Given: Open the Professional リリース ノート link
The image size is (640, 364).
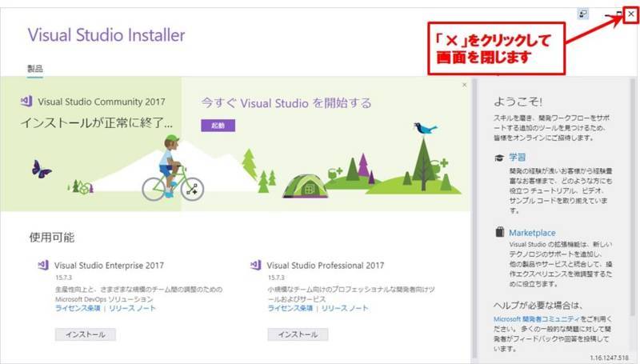Looking at the screenshot, I should point(345,308).
